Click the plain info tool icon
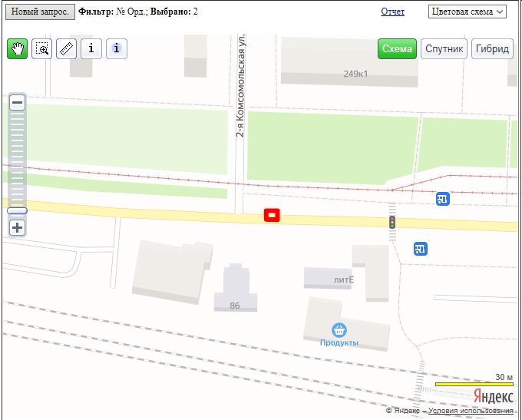This screenshot has height=420, width=522. (x=91, y=48)
